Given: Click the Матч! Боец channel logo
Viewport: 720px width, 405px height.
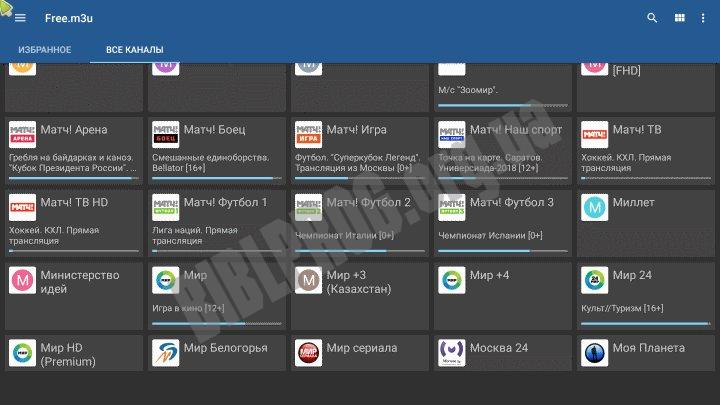Looking at the screenshot, I should 165,134.
